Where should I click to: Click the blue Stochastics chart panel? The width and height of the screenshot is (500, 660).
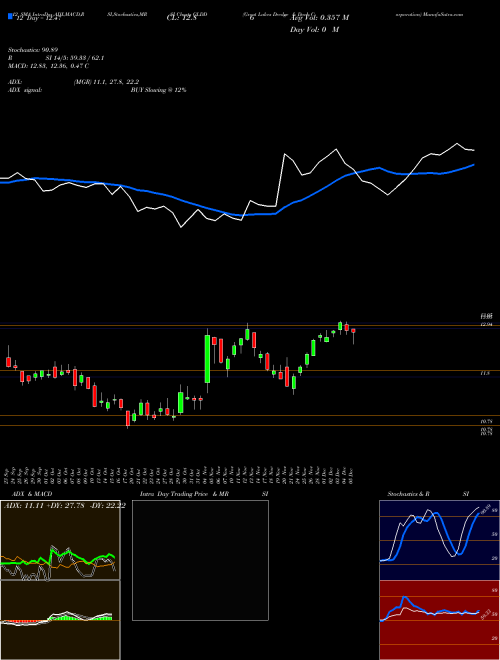point(439,540)
